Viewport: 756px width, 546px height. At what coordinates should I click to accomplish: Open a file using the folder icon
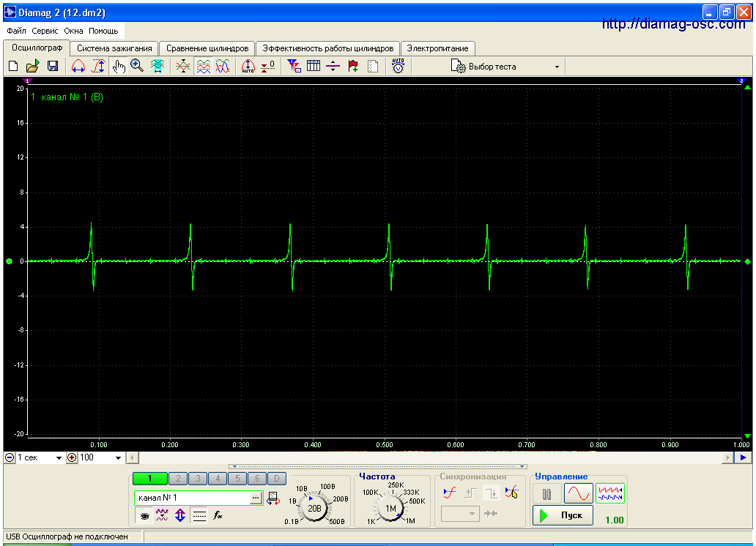(32, 66)
